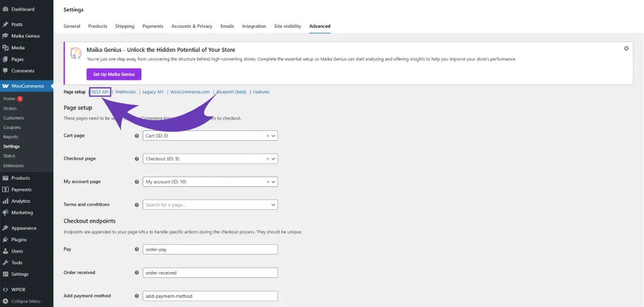Open WooCommerce Extensions submenu item
The image size is (644, 307).
pyautogui.click(x=13, y=165)
